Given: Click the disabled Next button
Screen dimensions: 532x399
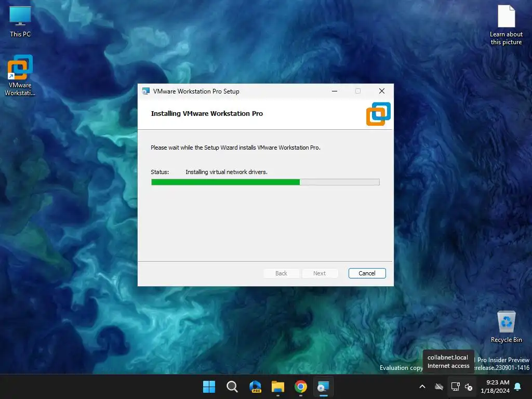Looking at the screenshot, I should (x=320, y=273).
